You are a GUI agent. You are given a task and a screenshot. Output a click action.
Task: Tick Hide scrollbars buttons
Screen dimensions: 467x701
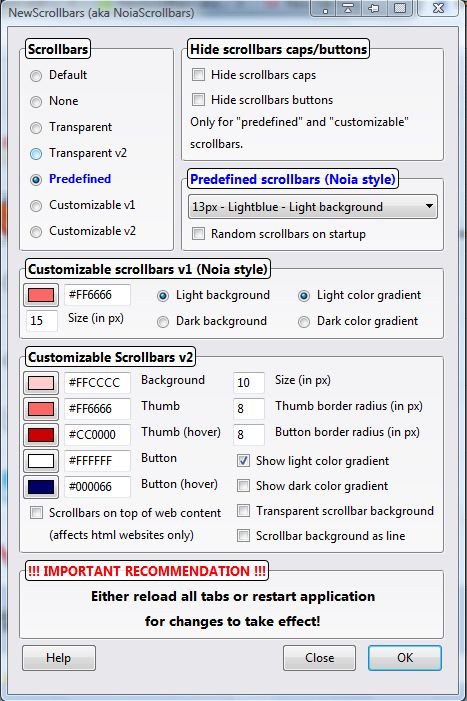pyautogui.click(x=198, y=99)
